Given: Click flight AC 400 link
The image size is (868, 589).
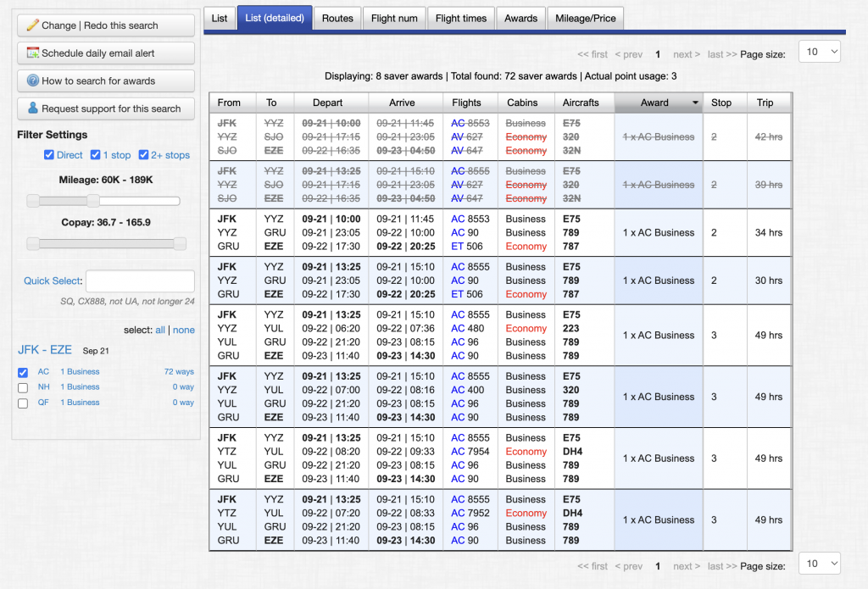Looking at the screenshot, I should click(467, 390).
